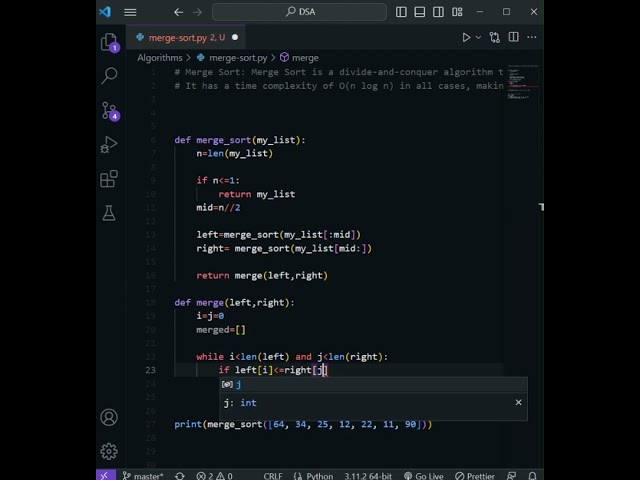Close the suggestion details panel

tap(518, 402)
